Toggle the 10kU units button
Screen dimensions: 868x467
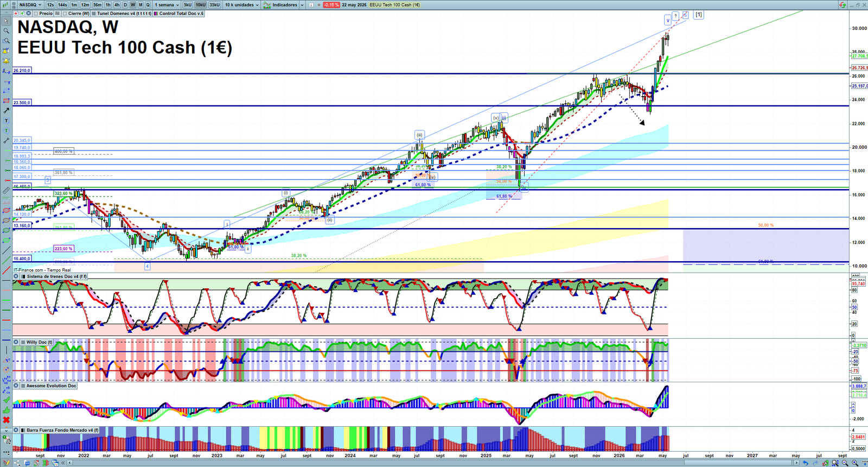tap(201, 5)
